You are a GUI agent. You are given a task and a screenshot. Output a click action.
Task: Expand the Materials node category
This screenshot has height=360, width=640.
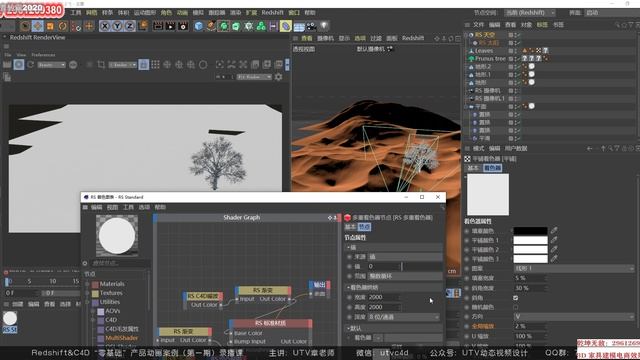pyautogui.click(x=87, y=284)
